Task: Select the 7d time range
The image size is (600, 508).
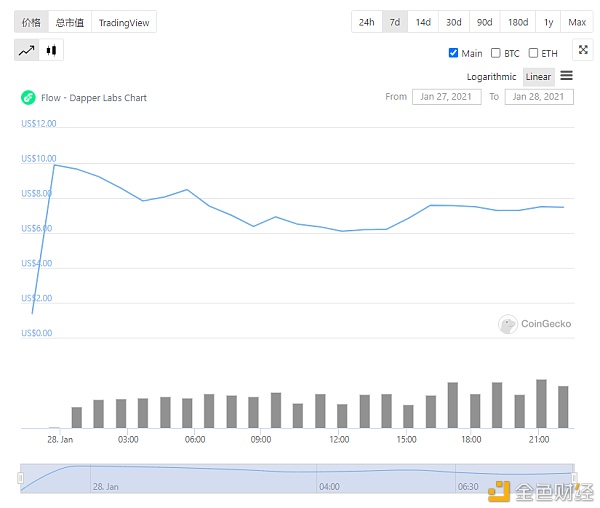Action: 395,22
